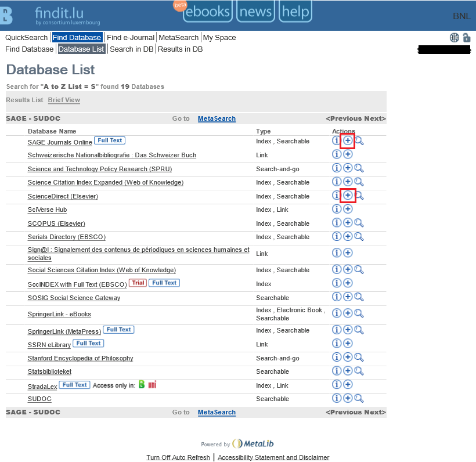Open the ebooks beta button
476x462 pixels.
(x=208, y=12)
